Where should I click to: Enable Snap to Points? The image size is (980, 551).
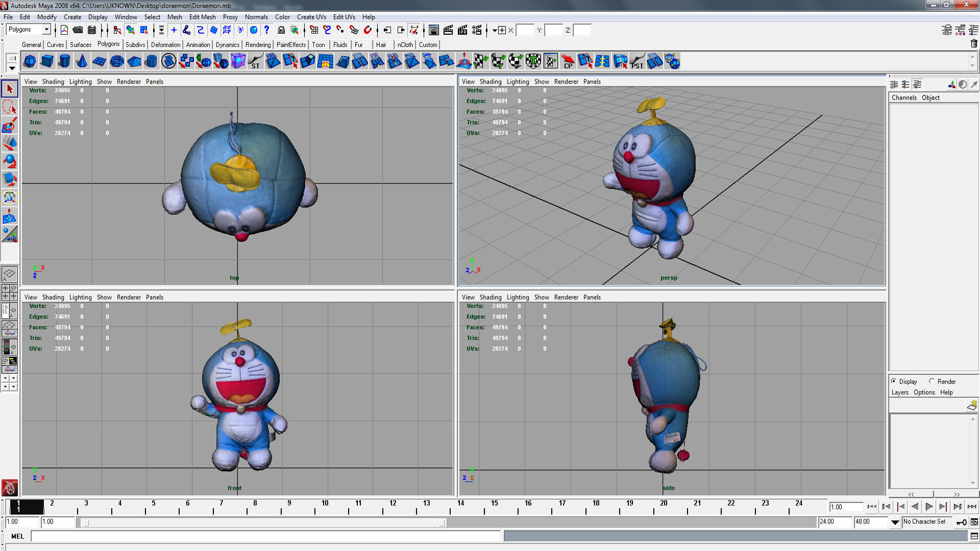tap(340, 30)
